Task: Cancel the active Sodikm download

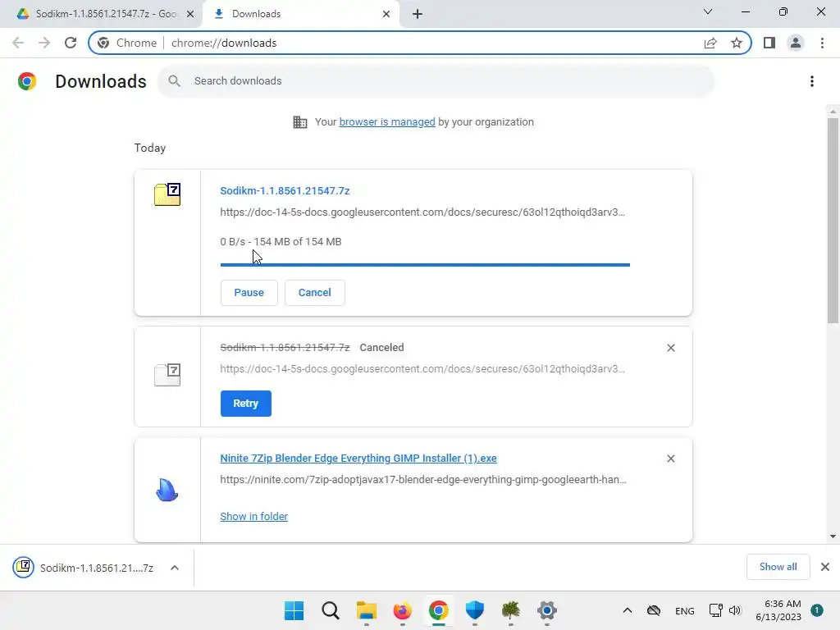Action: click(314, 293)
